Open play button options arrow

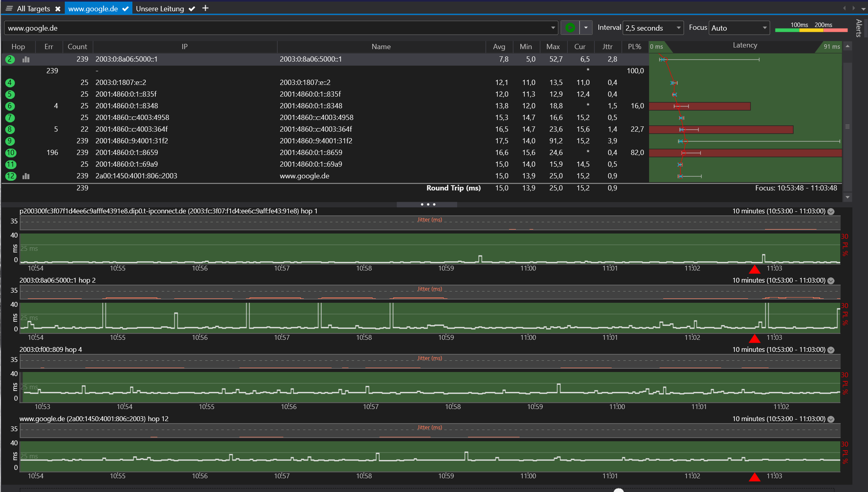tap(586, 28)
